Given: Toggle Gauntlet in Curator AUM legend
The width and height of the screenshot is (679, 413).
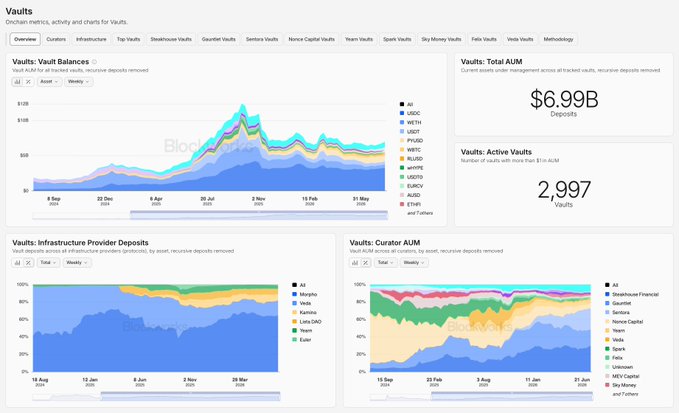Looking at the screenshot, I should point(618,303).
